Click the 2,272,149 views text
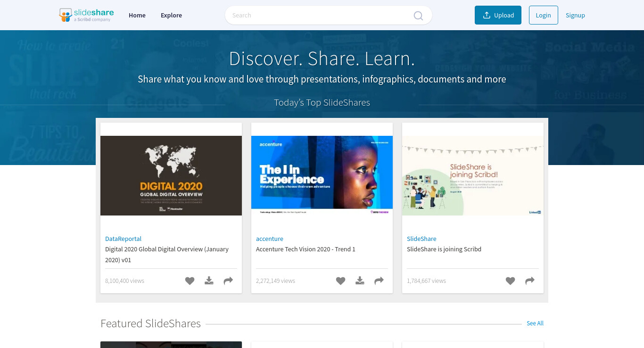Image resolution: width=644 pixels, height=348 pixels. point(275,281)
